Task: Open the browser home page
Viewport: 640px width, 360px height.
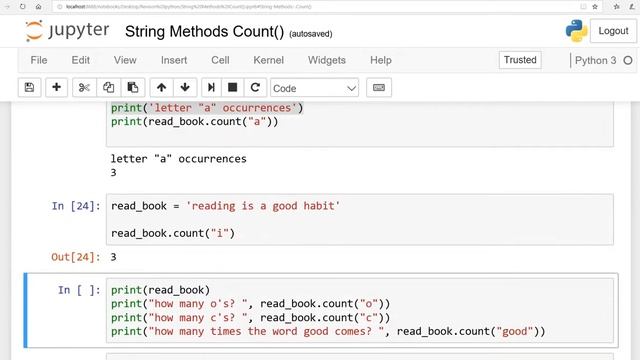Action: [38, 7]
